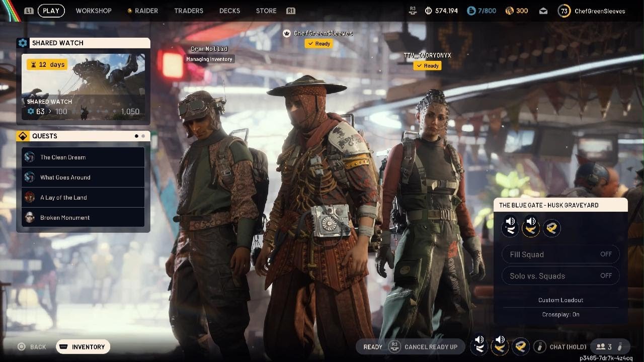Image resolution: width=644 pixels, height=362 pixels.
Task: Click the Shared Watch 63 of 100 progress
Action: [x=47, y=112]
